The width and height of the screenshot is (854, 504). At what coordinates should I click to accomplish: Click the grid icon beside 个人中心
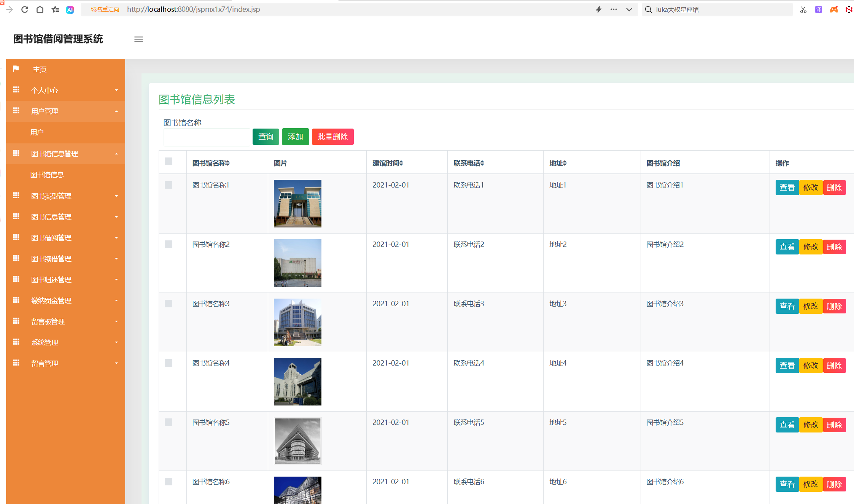(16, 89)
